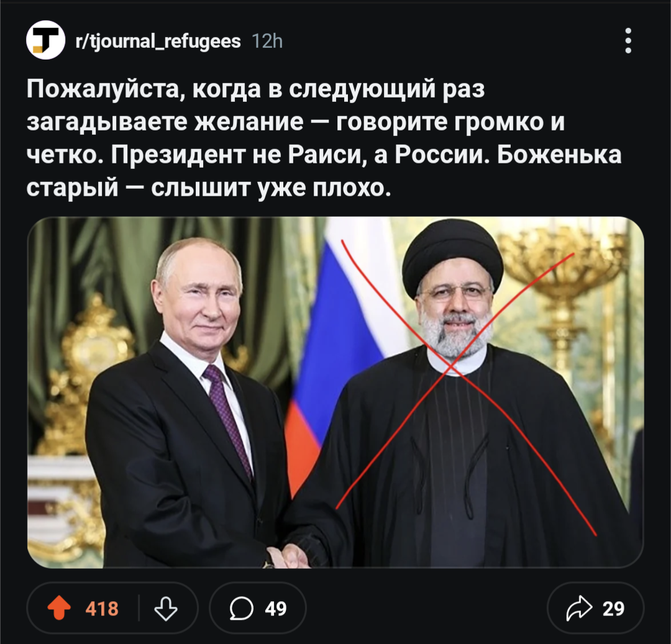
Task: Click the 418 vote score
Action: click(x=102, y=609)
